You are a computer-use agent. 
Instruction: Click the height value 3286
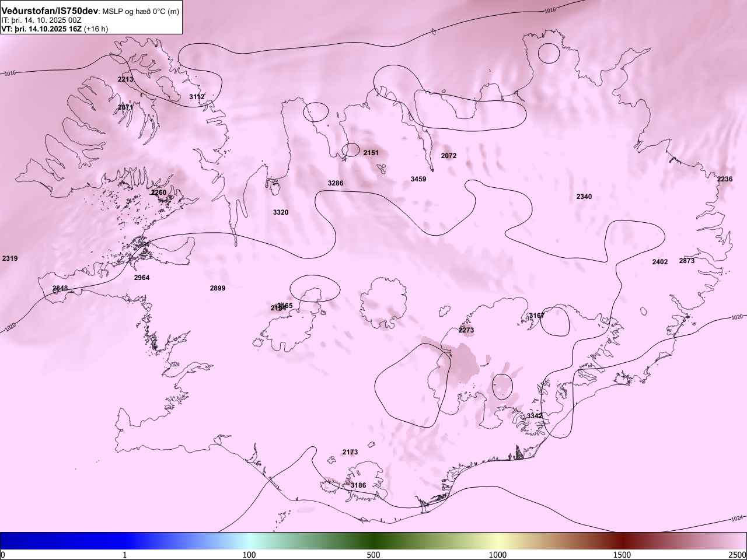click(336, 183)
